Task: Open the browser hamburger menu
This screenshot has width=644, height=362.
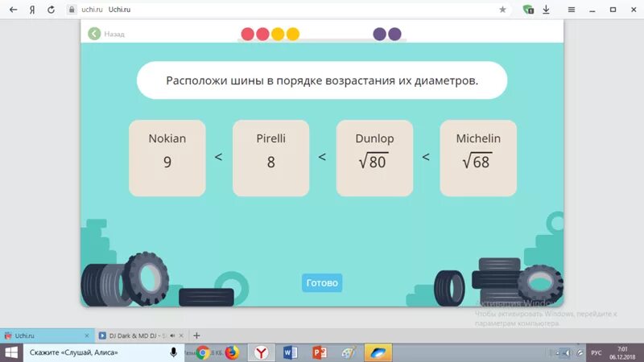Action: pos(572,10)
